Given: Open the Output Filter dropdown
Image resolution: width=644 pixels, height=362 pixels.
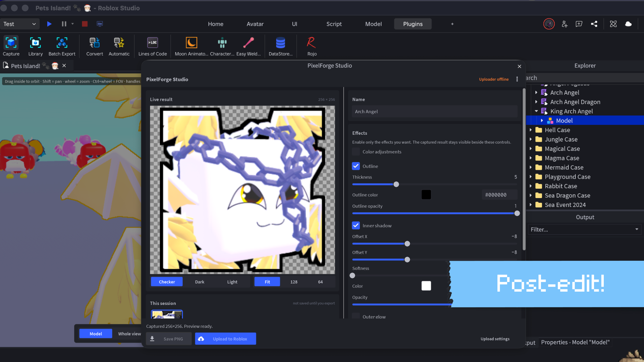Looking at the screenshot, I should pos(585,230).
